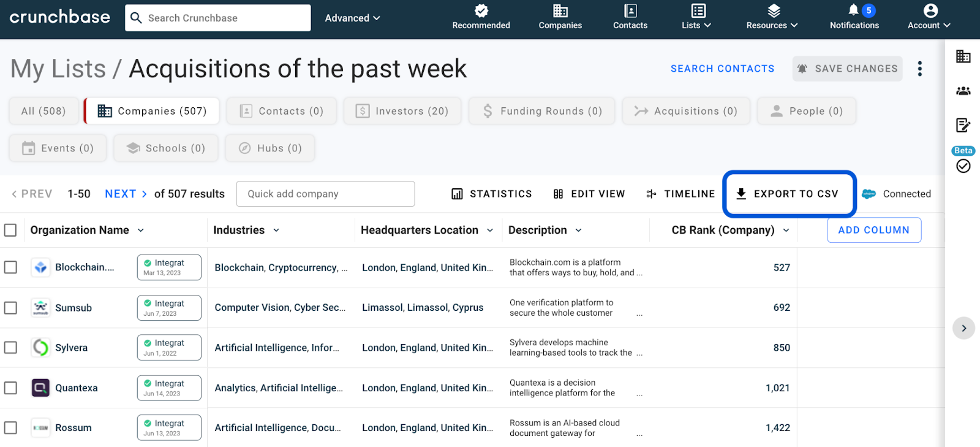Click the notes edit icon in right sidebar
The image size is (980, 447).
coord(963,125)
